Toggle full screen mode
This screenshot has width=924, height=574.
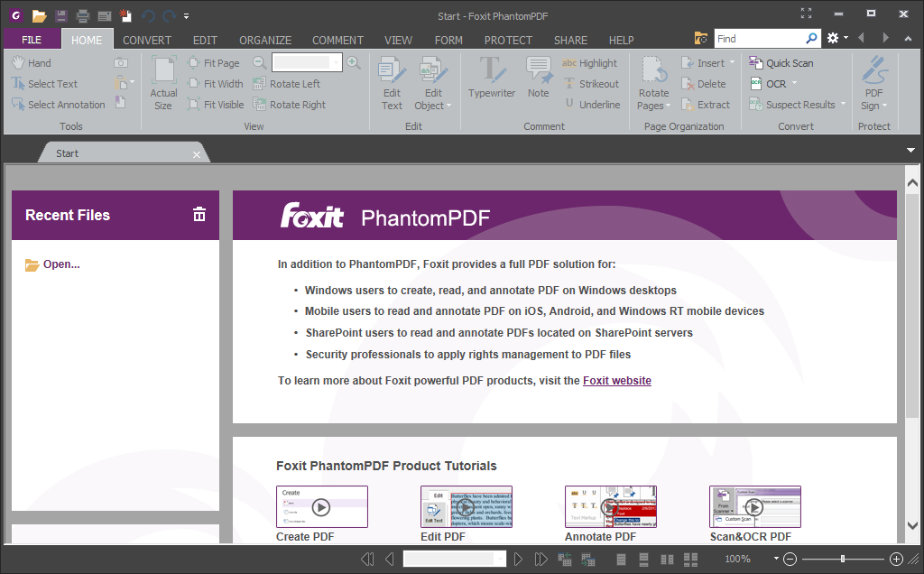click(x=806, y=13)
